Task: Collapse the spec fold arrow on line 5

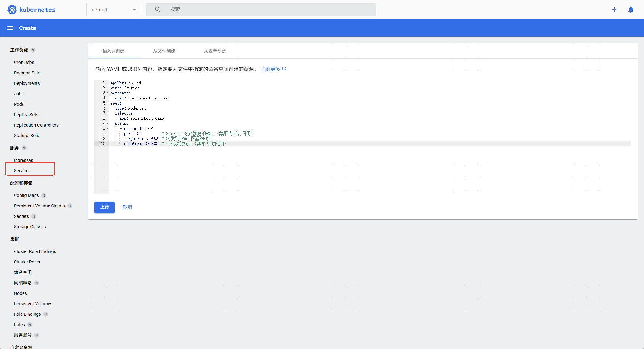Action: pyautogui.click(x=107, y=103)
